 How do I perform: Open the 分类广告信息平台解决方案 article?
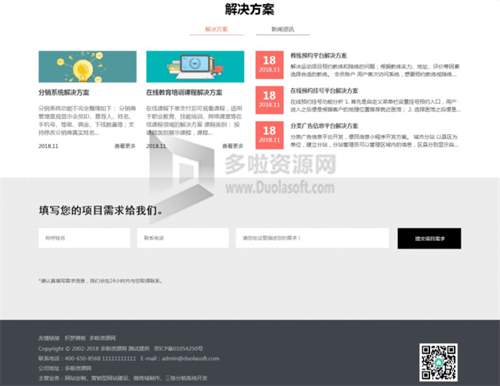324,126
